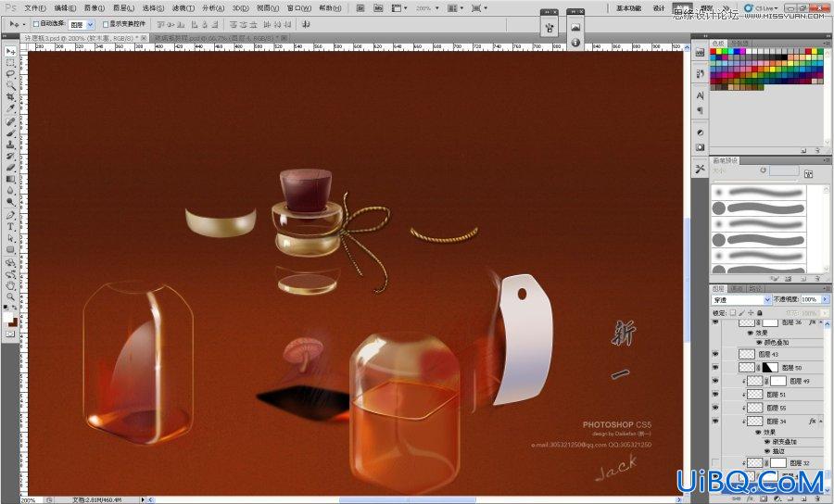Launch Bridge from the application bar

point(360,8)
